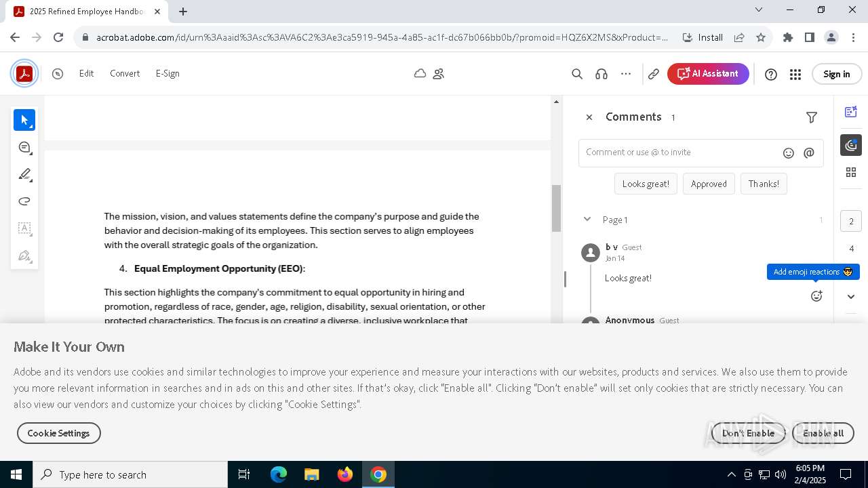Select the signature pen tool
This screenshot has height=488, width=868.
coord(24,256)
